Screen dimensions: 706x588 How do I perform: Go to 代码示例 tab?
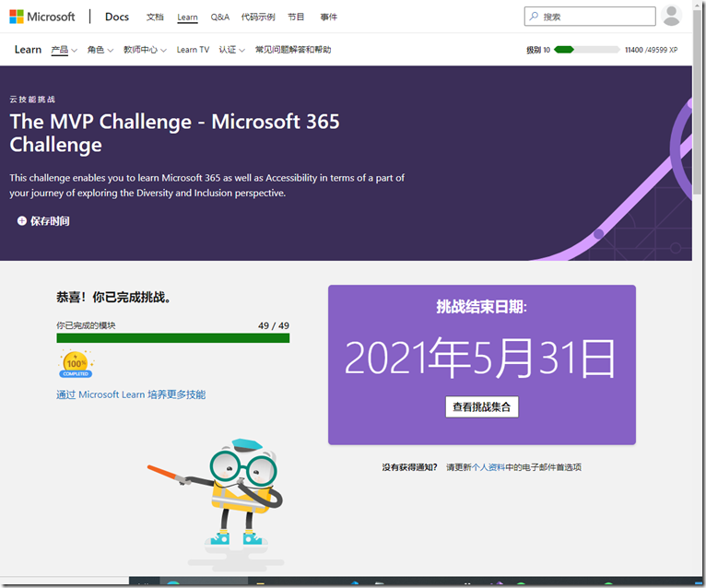(258, 18)
